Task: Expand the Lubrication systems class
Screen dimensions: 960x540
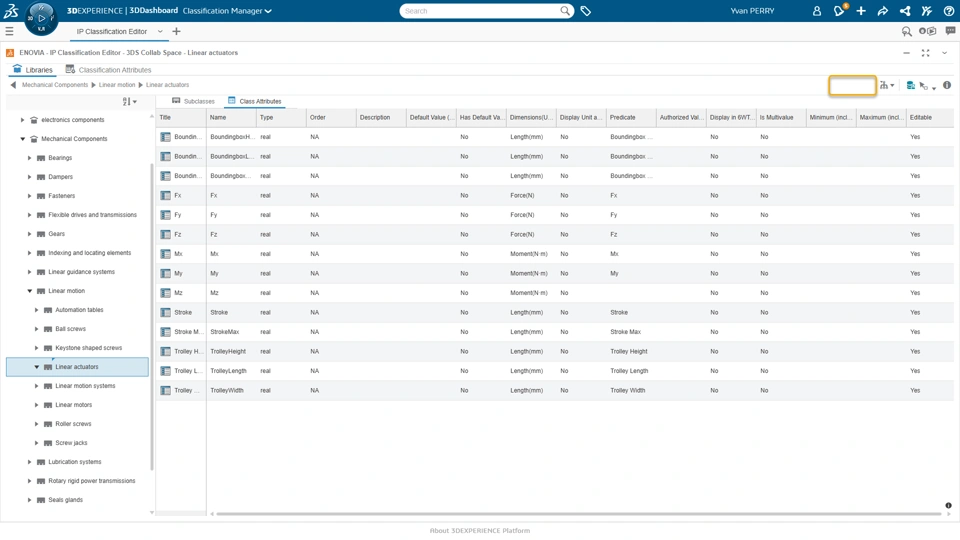Action: [29, 462]
